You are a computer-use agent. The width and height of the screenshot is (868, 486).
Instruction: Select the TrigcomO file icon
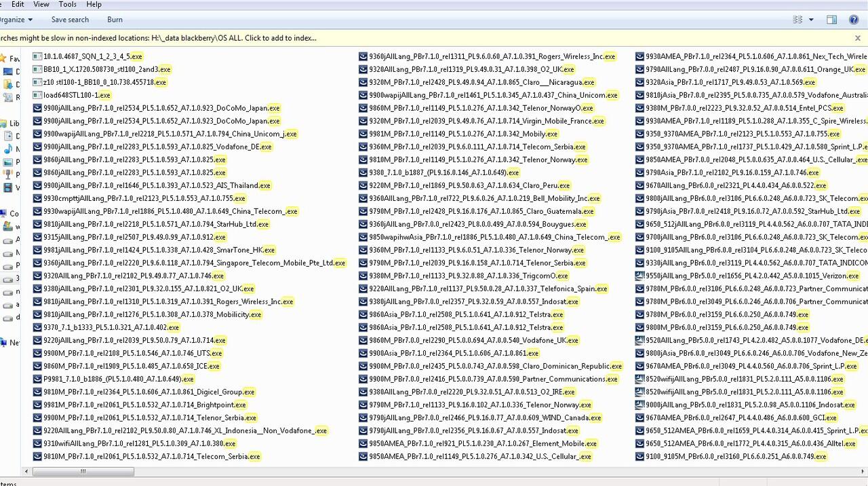[x=363, y=276]
